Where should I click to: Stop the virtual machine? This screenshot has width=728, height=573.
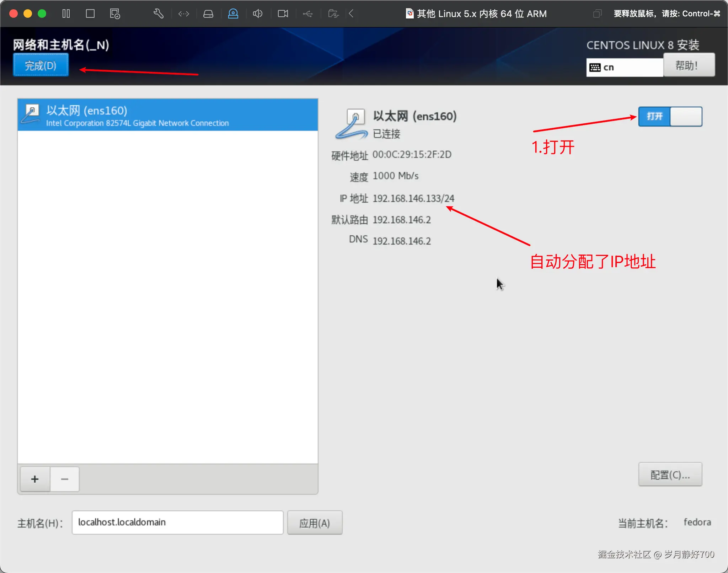90,14
